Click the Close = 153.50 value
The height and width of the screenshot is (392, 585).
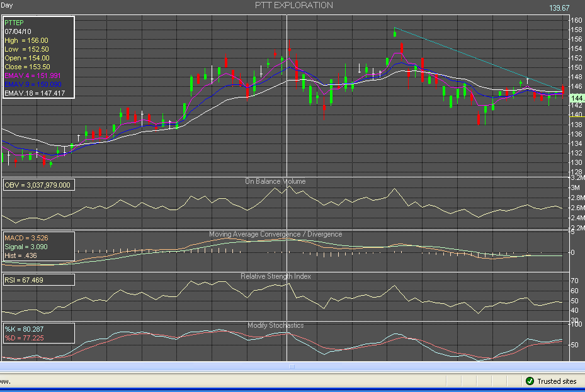(27, 67)
